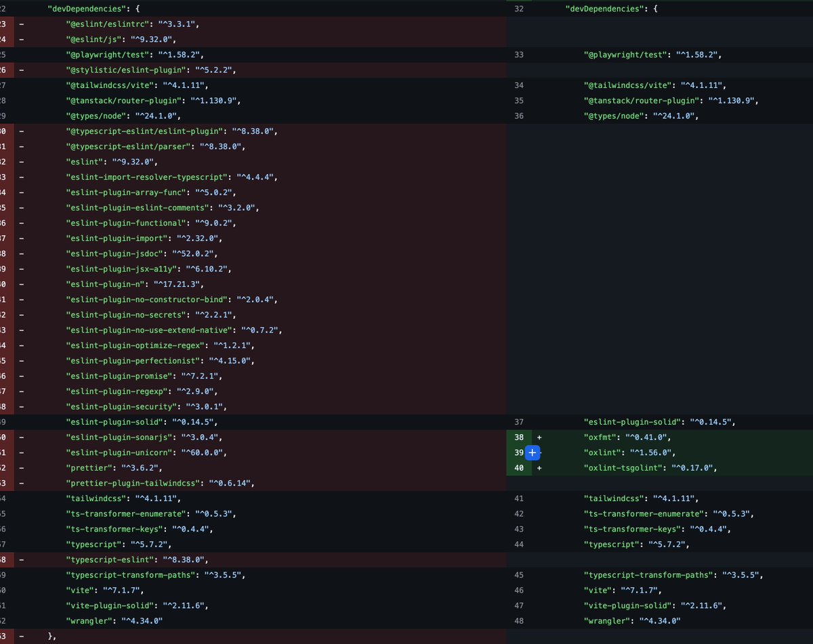Click "wrangler" on new-file line 48
The height and width of the screenshot is (644, 813).
point(608,621)
